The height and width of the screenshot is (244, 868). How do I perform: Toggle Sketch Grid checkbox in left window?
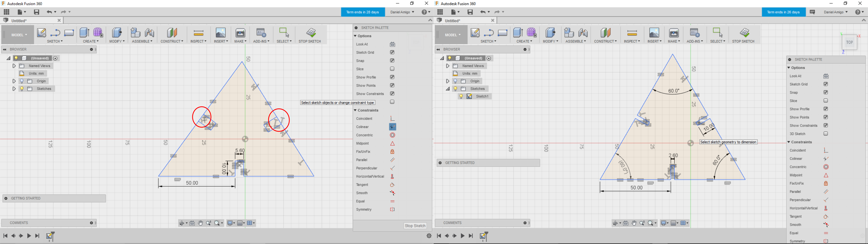[392, 52]
